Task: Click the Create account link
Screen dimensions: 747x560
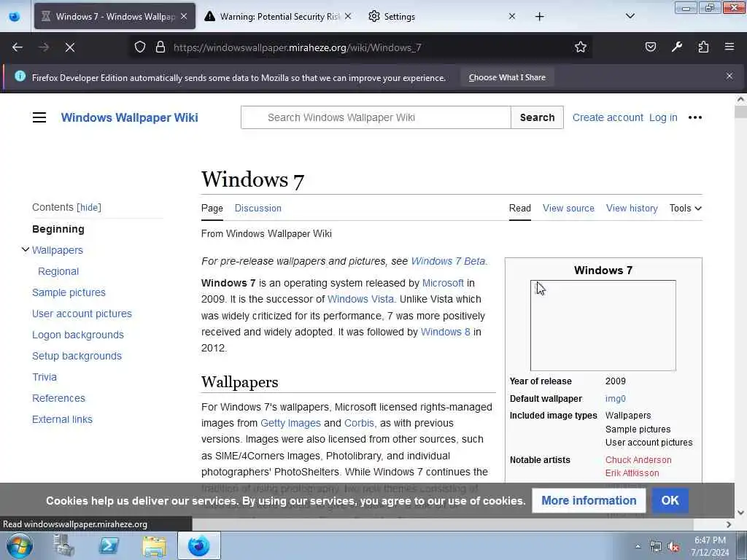Action: (608, 117)
